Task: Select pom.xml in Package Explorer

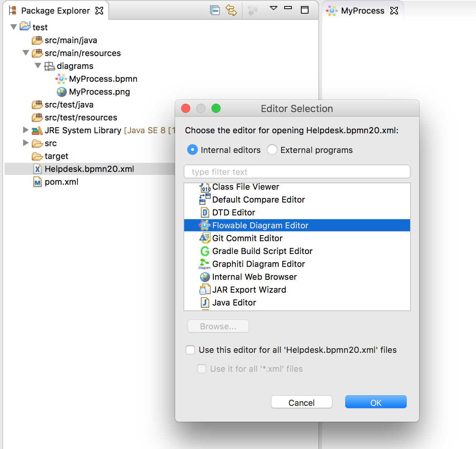Action: [61, 182]
